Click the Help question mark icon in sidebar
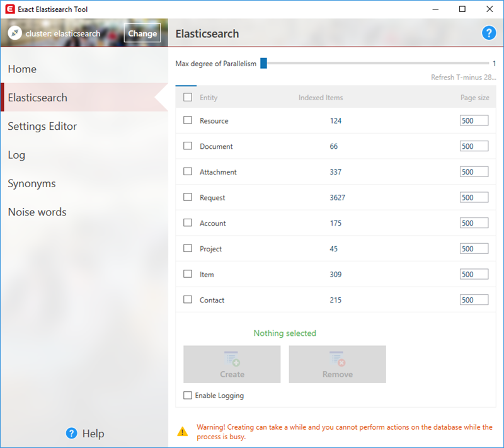Viewport: 504px width, 448px height. (x=71, y=434)
